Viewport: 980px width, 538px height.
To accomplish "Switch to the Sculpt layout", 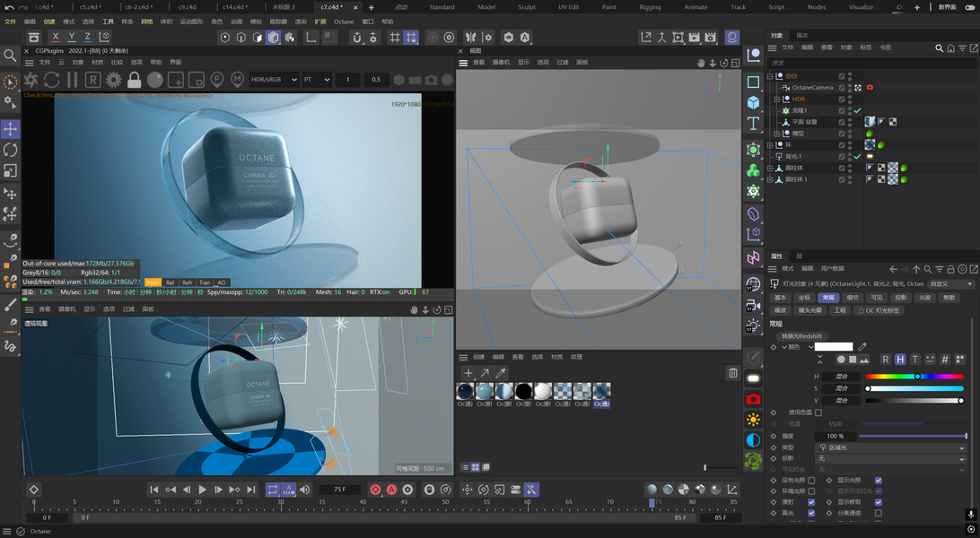I will click(527, 7).
